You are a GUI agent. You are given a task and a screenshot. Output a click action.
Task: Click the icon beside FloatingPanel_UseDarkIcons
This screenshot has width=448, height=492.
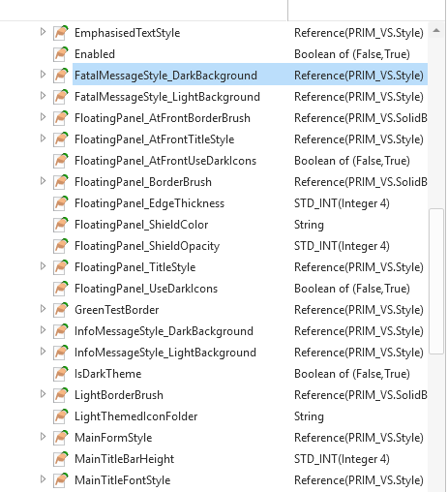(61, 289)
